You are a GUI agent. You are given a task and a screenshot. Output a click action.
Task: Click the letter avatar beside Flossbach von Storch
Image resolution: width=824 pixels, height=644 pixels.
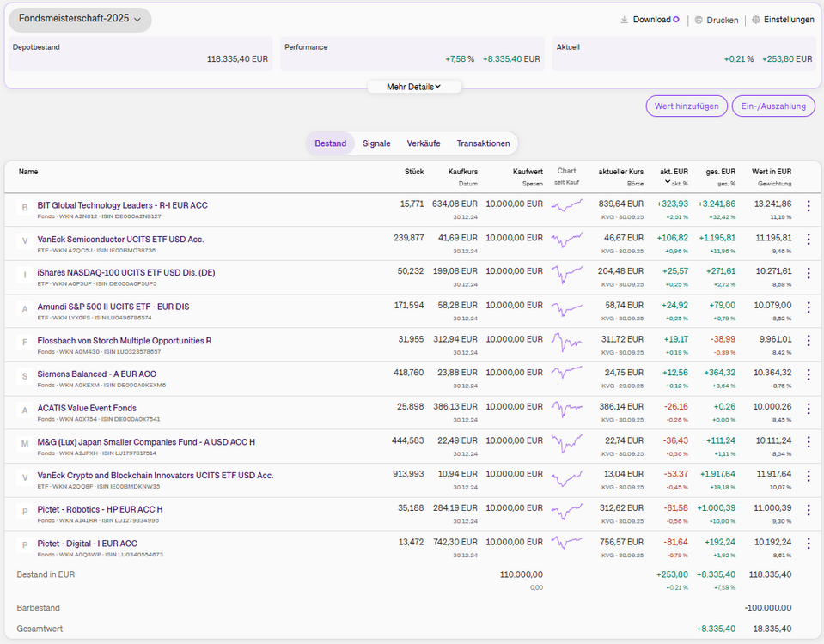point(25,342)
